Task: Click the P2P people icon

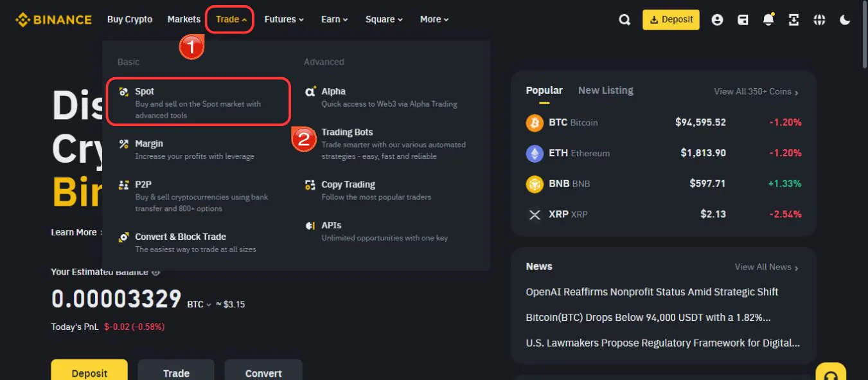Action: point(124,185)
